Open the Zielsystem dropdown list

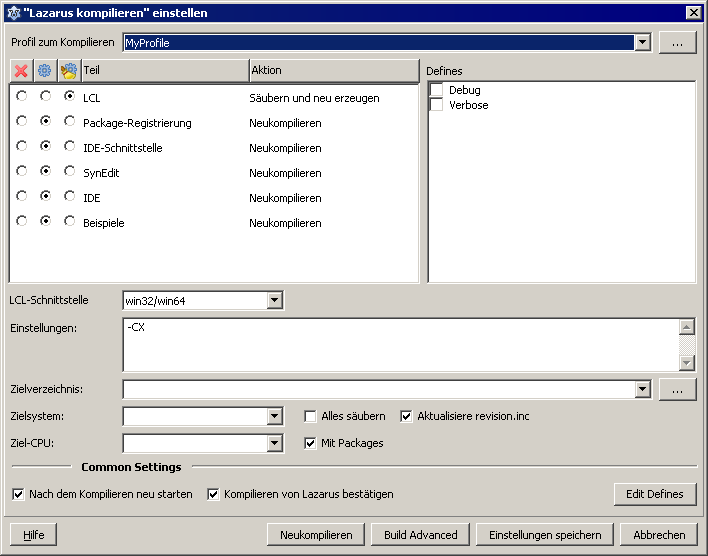tap(275, 417)
